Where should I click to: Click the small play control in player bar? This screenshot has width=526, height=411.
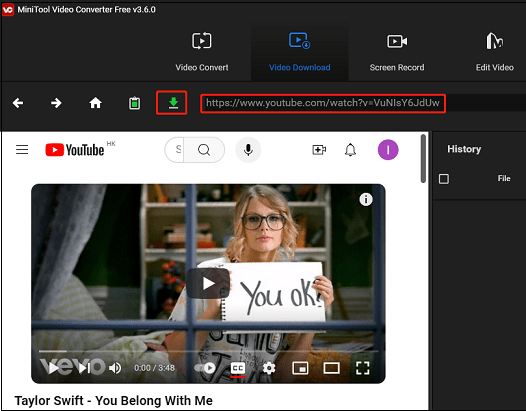53,368
